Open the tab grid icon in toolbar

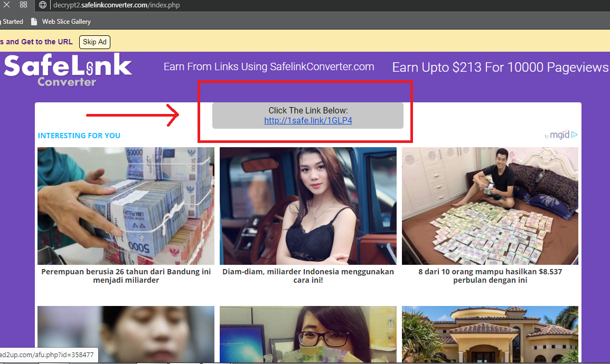(x=23, y=5)
